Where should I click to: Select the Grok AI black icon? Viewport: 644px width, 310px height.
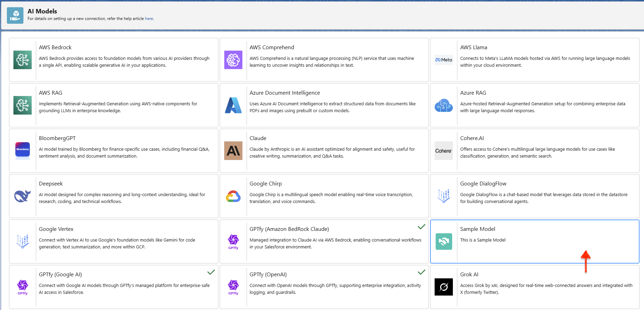click(x=444, y=287)
